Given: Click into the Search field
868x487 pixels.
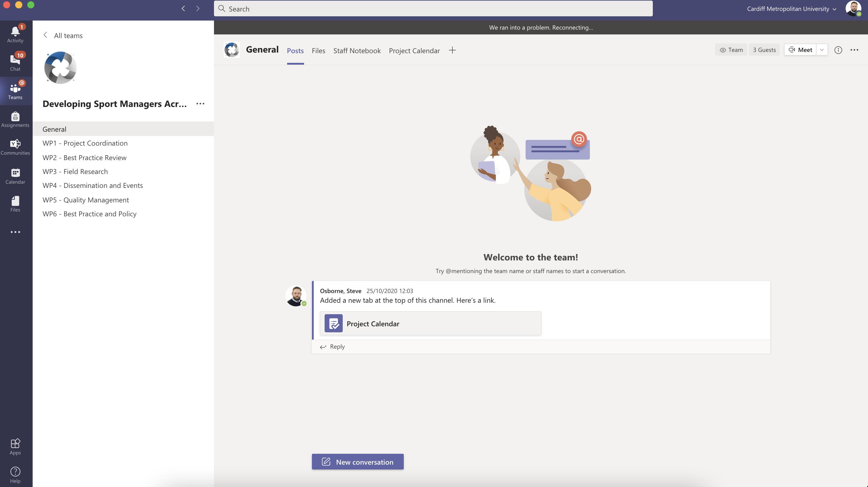Looking at the screenshot, I should pyautogui.click(x=433, y=8).
